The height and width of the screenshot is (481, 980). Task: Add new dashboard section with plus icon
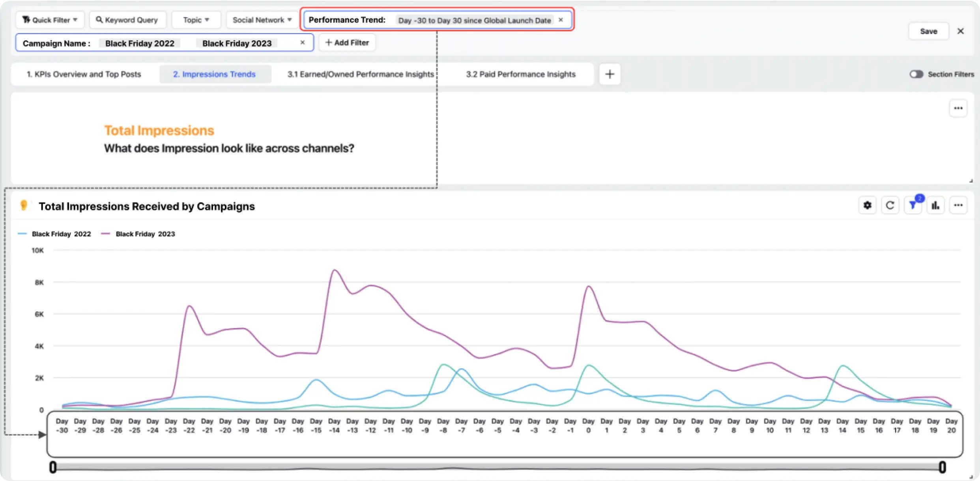point(610,74)
